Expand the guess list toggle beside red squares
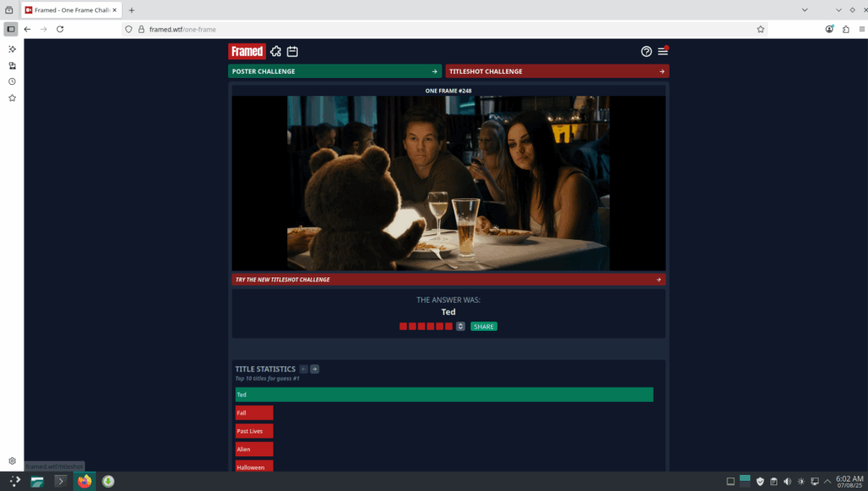The width and height of the screenshot is (868, 491). [x=460, y=326]
